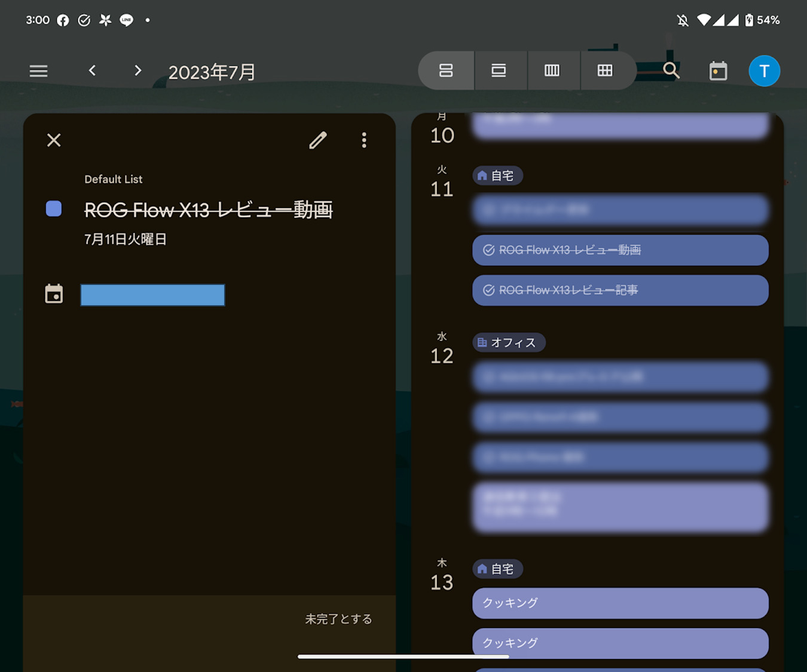Screen dimensions: 807x672
Task: Click the オフィス location chip on the 12th
Action: (x=509, y=342)
